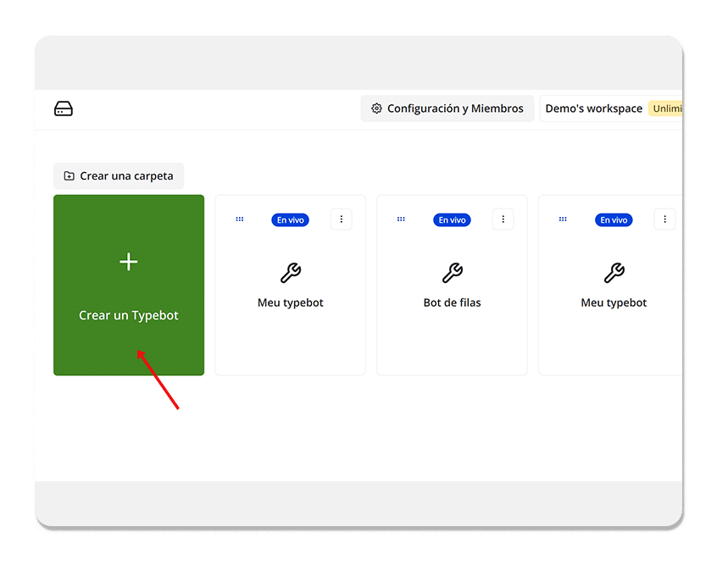Click En vivo badge on rightmost Meu typebot
The image size is (728, 588).
(614, 219)
